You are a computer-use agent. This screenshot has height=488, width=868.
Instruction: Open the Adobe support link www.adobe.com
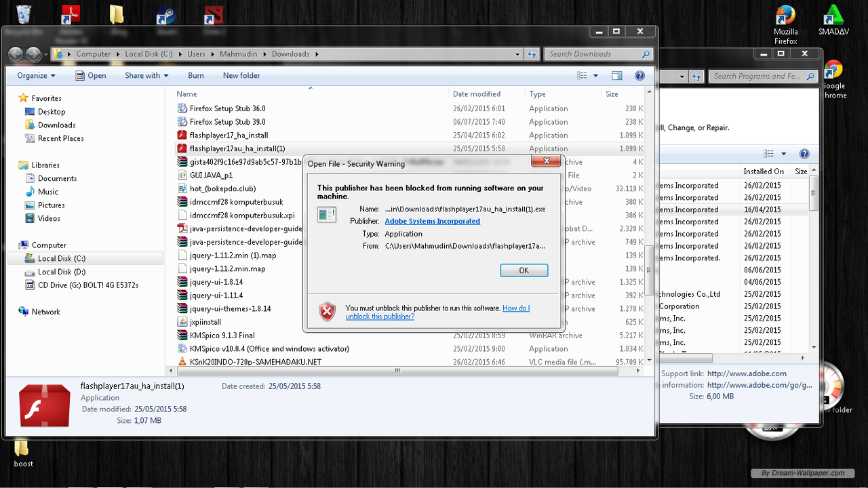tap(747, 373)
